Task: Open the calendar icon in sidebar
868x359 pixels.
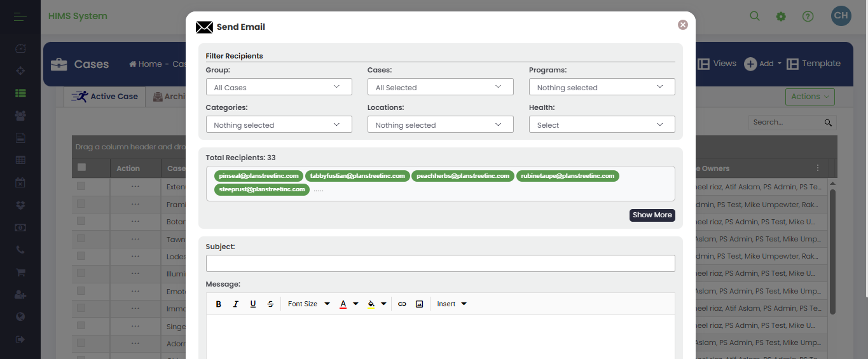Action: coord(20,182)
